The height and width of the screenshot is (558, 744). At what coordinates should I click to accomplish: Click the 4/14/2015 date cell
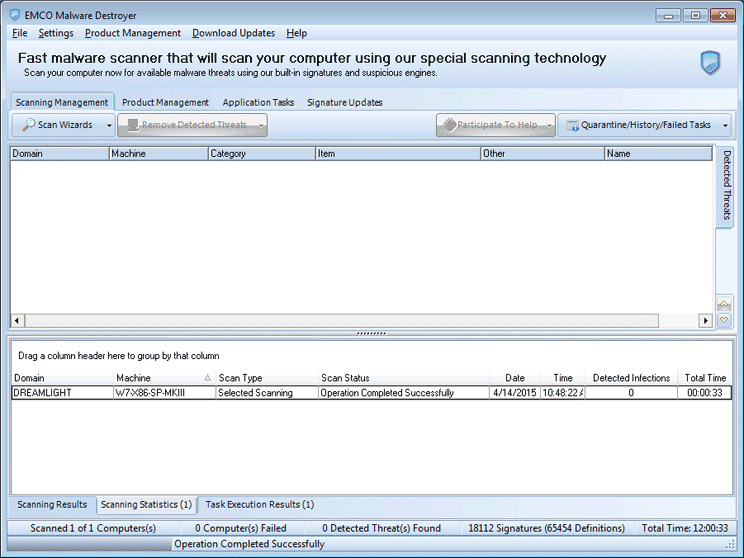click(515, 393)
